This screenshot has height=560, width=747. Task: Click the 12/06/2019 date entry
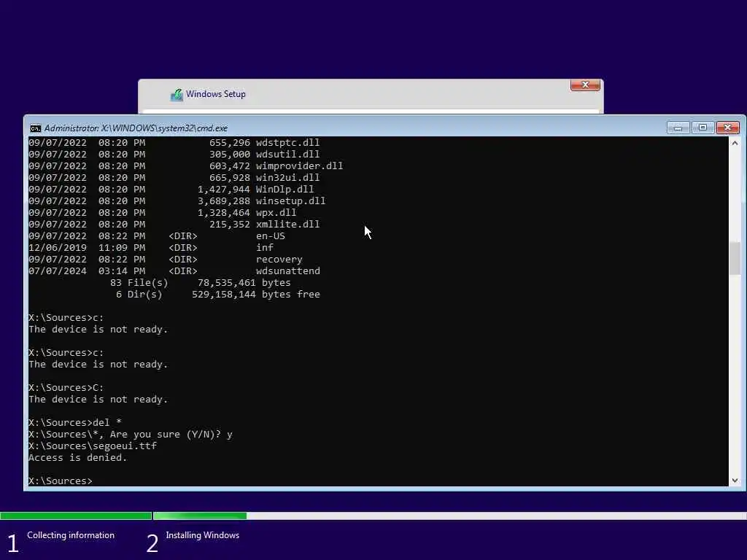[58, 248]
